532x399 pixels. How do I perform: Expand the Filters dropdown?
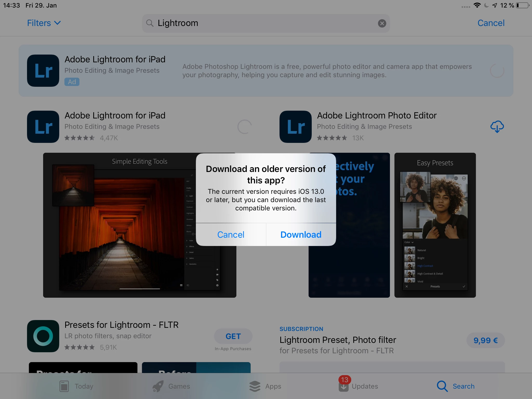coord(44,23)
